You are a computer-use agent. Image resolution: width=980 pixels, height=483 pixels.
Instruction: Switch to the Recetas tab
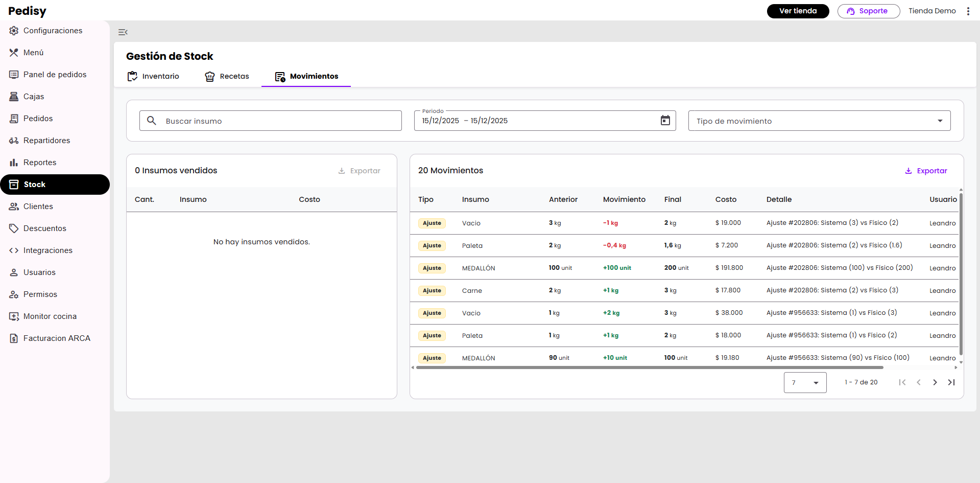(227, 76)
